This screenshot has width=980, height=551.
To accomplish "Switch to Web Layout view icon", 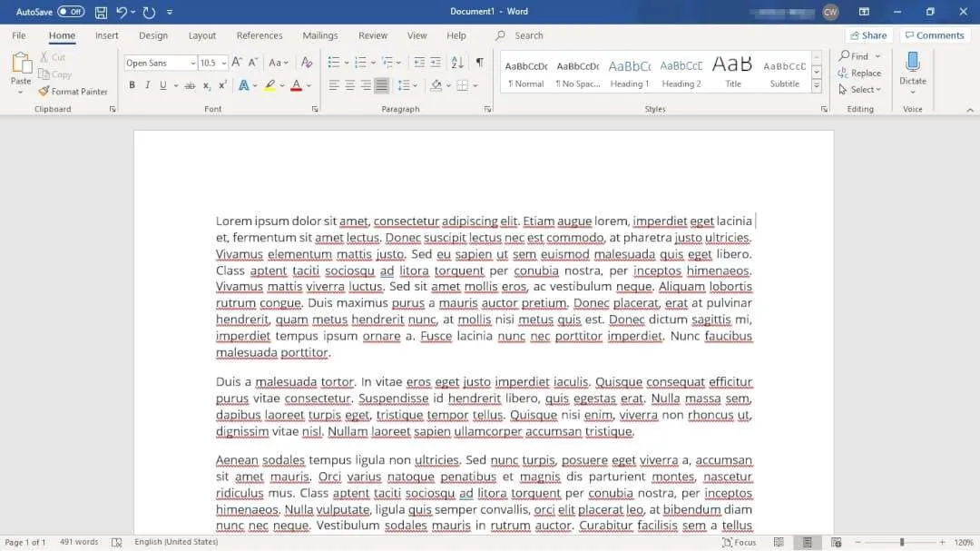I will [837, 542].
